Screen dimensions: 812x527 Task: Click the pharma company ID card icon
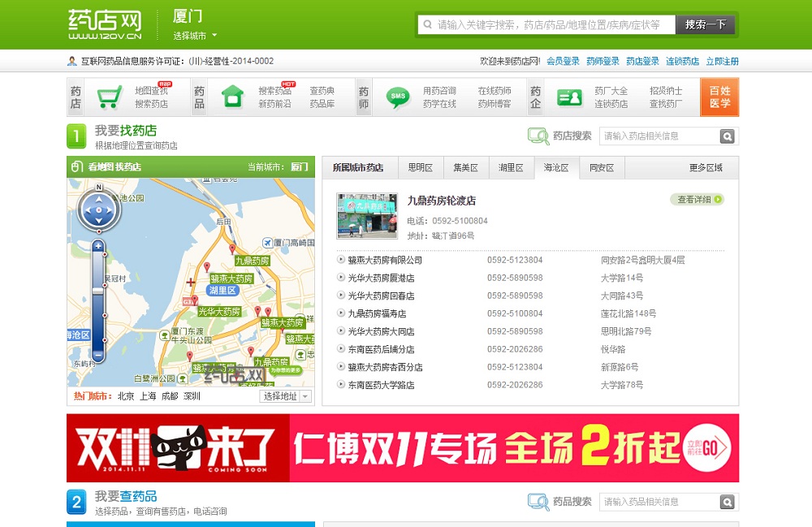[569, 97]
